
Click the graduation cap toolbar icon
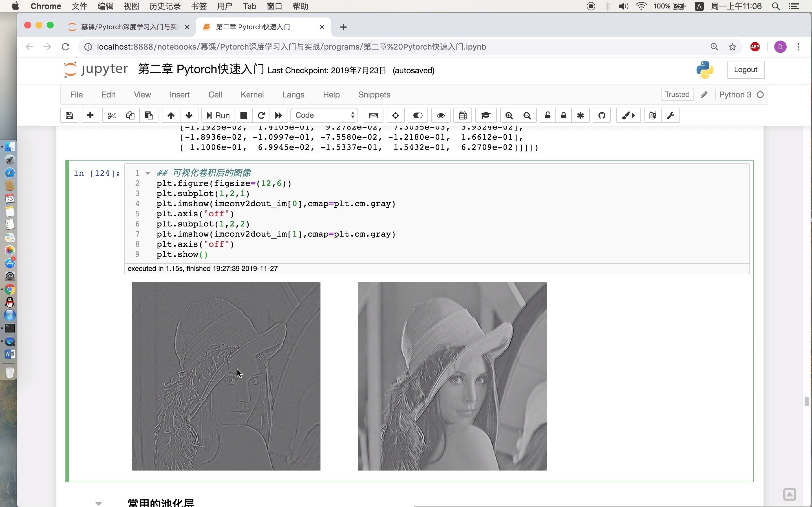tap(486, 115)
